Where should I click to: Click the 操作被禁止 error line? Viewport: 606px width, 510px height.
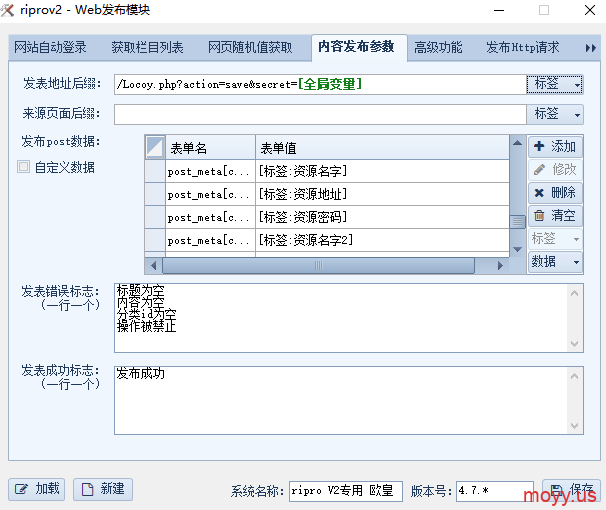(146, 327)
